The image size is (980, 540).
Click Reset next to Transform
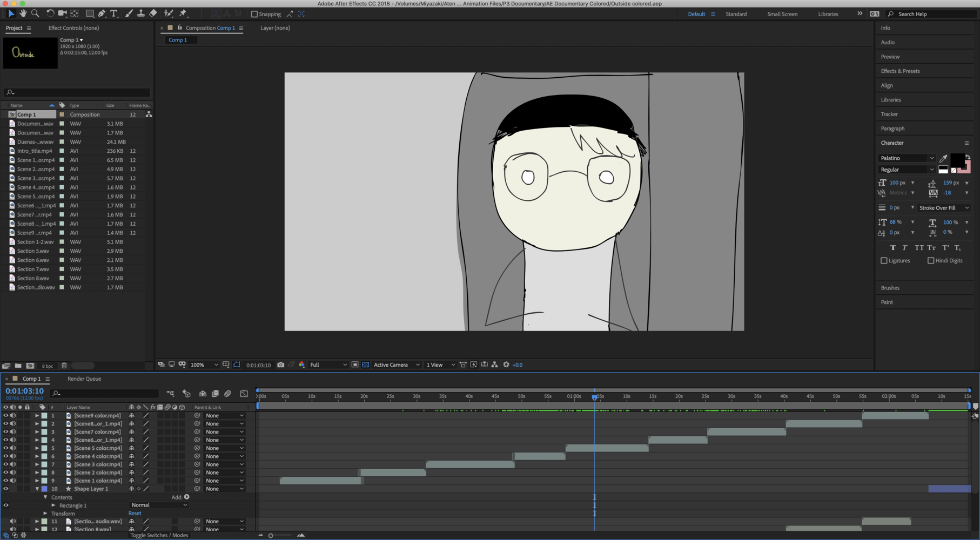click(135, 514)
